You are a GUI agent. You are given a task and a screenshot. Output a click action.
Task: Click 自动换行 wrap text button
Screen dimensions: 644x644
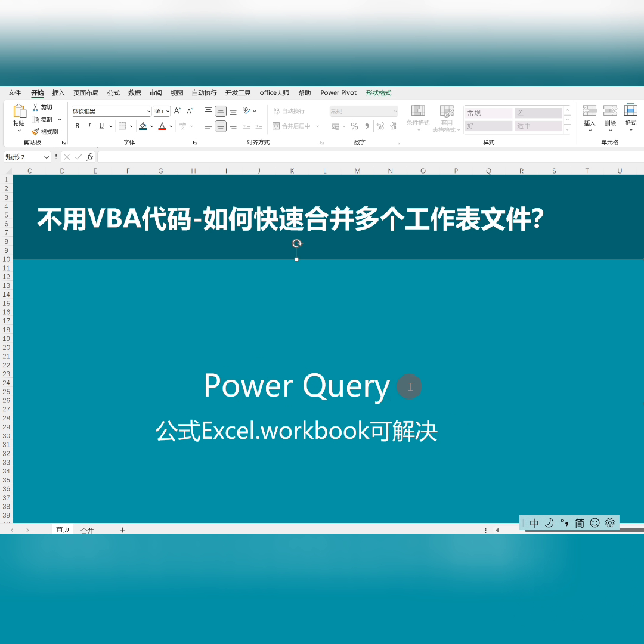[x=289, y=111]
